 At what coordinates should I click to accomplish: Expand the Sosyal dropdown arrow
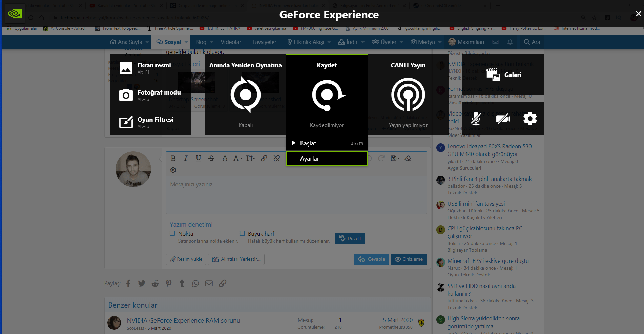coord(186,42)
